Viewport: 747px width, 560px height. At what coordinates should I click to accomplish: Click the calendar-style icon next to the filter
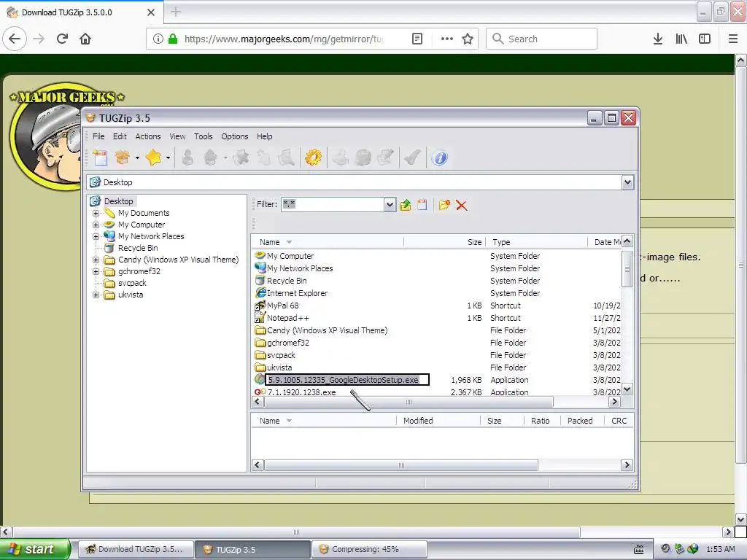coord(422,205)
